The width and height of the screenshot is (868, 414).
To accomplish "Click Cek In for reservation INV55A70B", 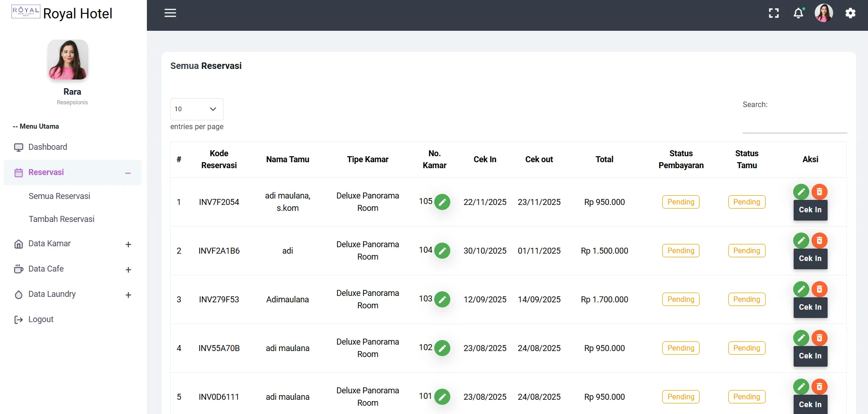I will pos(810,356).
